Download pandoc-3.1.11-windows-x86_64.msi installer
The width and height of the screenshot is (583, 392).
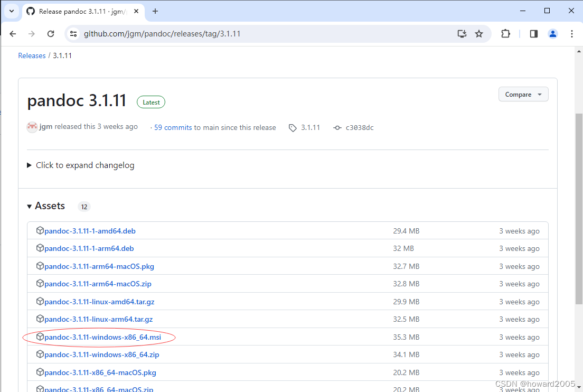click(x=102, y=337)
